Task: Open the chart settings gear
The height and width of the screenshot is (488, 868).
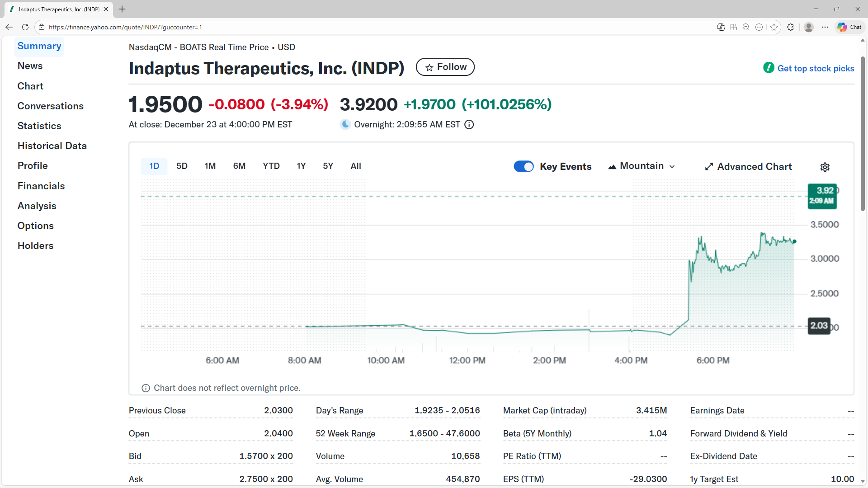Action: (x=825, y=167)
